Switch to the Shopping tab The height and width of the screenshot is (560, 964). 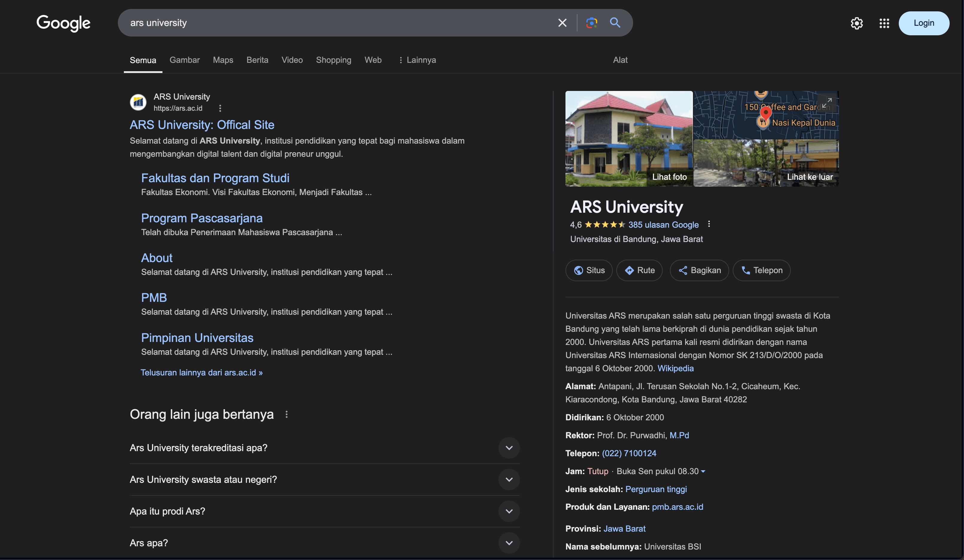tap(334, 60)
